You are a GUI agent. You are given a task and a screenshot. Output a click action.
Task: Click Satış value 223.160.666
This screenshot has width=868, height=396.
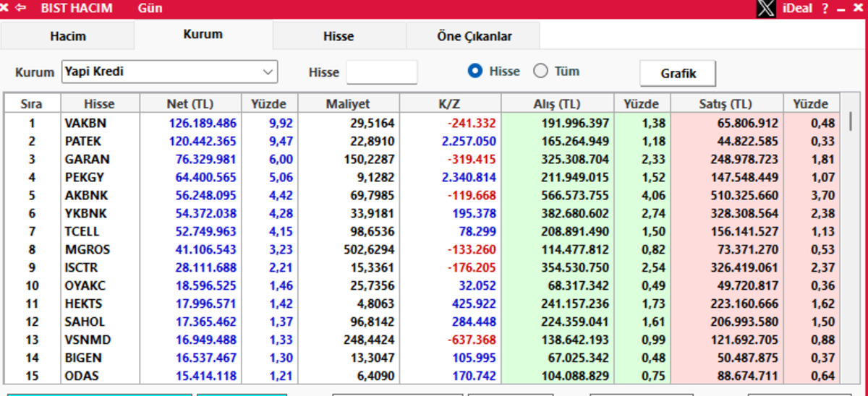pyautogui.click(x=745, y=304)
